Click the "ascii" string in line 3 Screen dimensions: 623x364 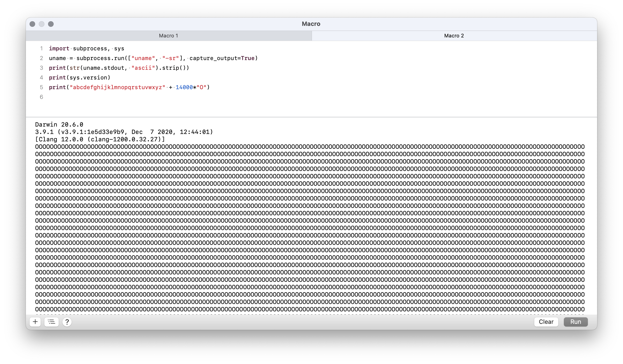click(143, 68)
